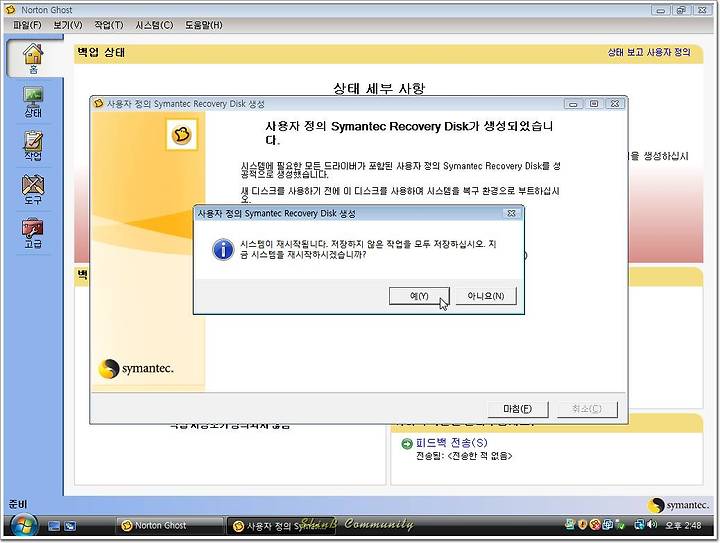Screen dimensions: 720x543
Task: Click the 전송됨: <전송한 적 없음> text
Action: click(x=464, y=456)
